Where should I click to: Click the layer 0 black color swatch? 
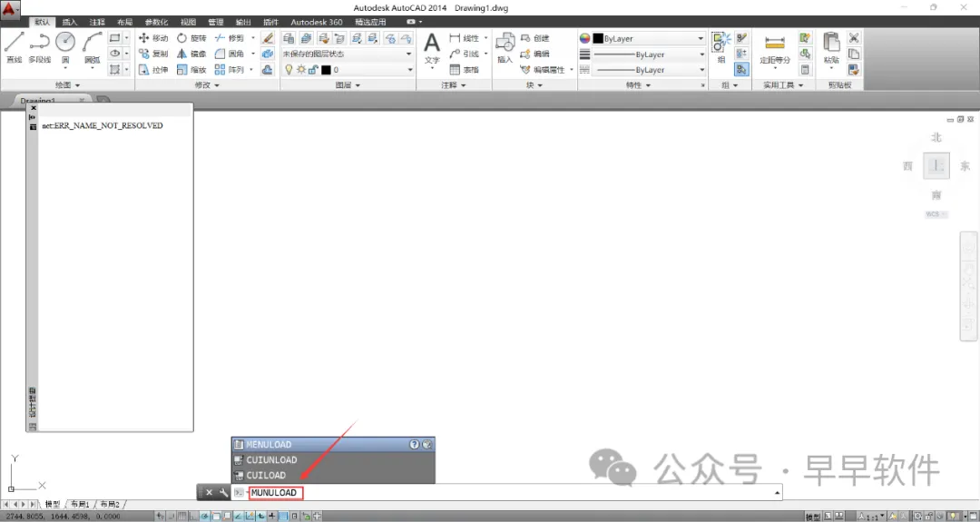coord(326,69)
